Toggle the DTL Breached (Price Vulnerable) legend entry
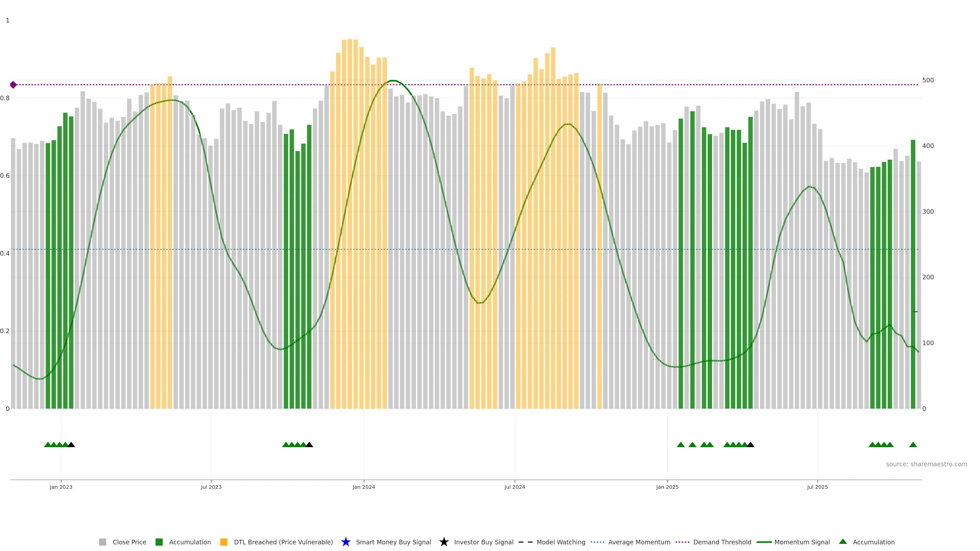This screenshot has height=551, width=980. [283, 542]
